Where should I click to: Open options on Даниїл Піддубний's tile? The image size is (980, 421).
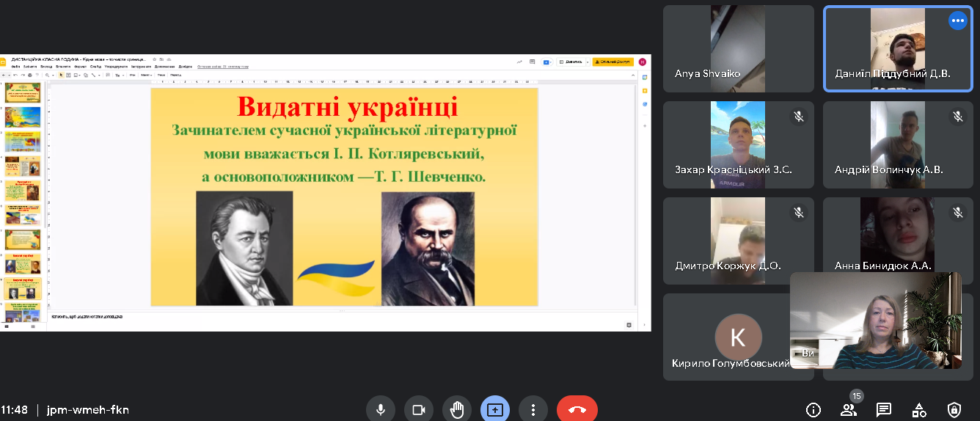point(957,21)
